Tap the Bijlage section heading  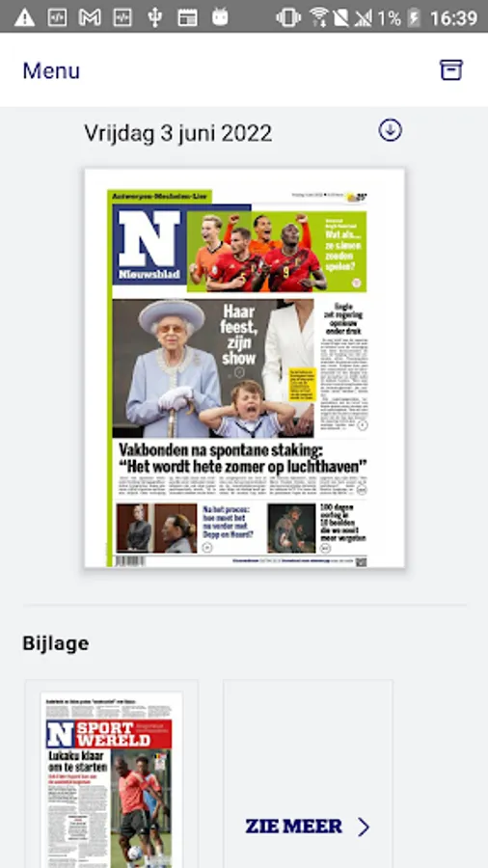tap(55, 643)
